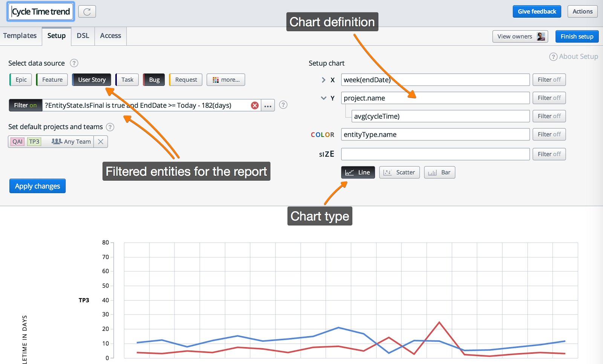Open About Setup link

click(x=578, y=56)
